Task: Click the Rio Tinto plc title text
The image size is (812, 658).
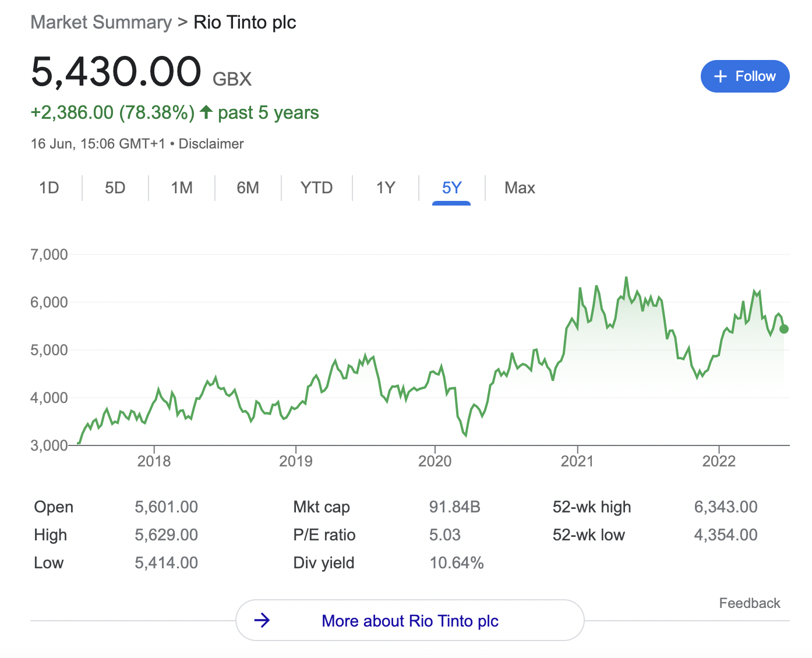Action: pyautogui.click(x=245, y=22)
